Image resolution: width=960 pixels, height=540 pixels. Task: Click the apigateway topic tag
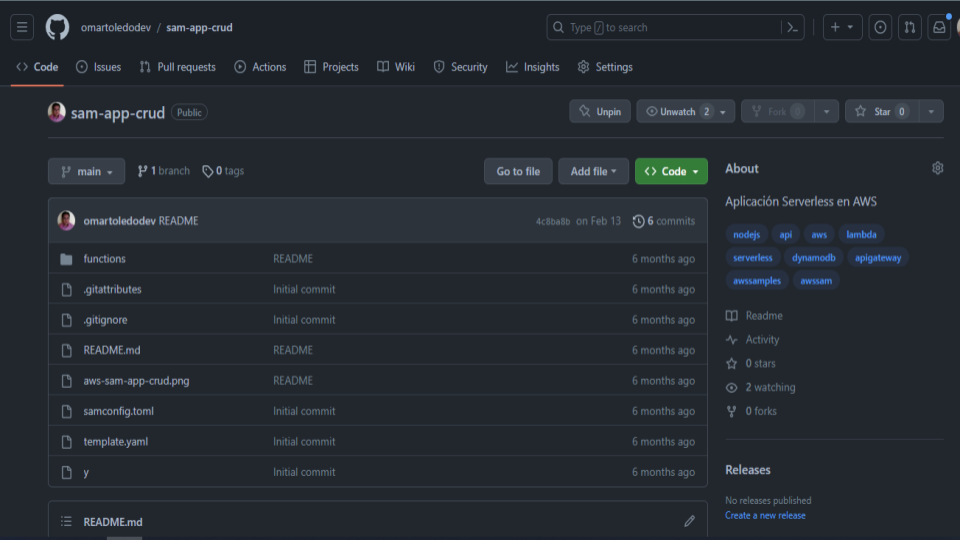click(x=878, y=258)
